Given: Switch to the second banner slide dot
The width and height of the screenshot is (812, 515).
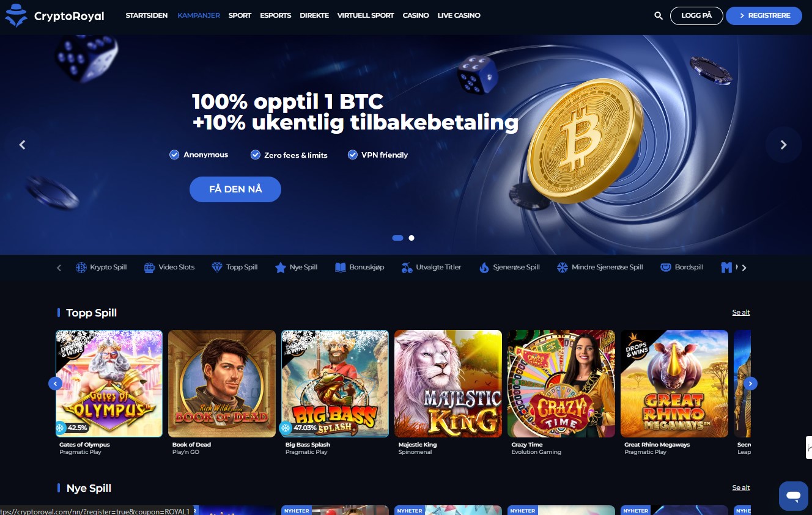Looking at the screenshot, I should [412, 238].
